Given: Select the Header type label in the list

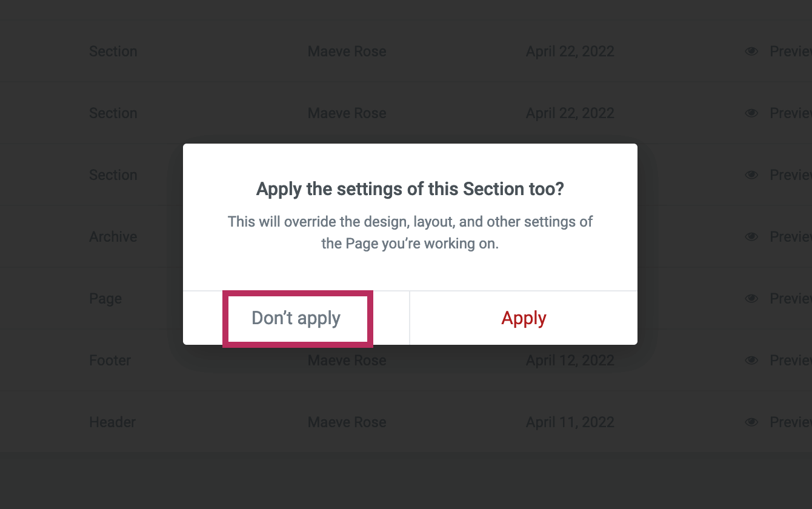Looking at the screenshot, I should (113, 422).
